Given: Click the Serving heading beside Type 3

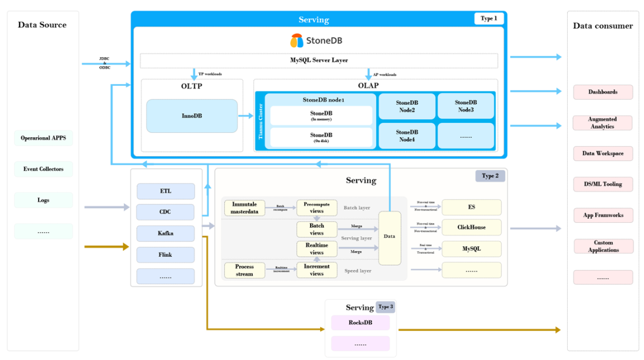Looking at the screenshot, I should click(x=360, y=308).
